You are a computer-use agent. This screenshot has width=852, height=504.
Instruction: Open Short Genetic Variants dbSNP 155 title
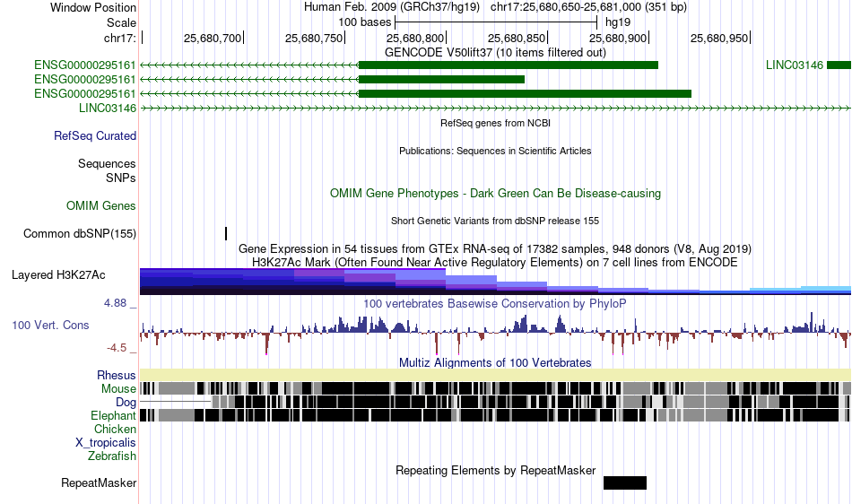pyautogui.click(x=495, y=221)
